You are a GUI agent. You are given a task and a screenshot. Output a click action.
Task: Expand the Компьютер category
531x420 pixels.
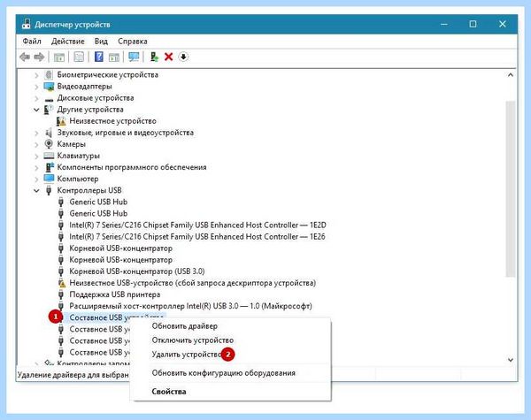(36, 179)
